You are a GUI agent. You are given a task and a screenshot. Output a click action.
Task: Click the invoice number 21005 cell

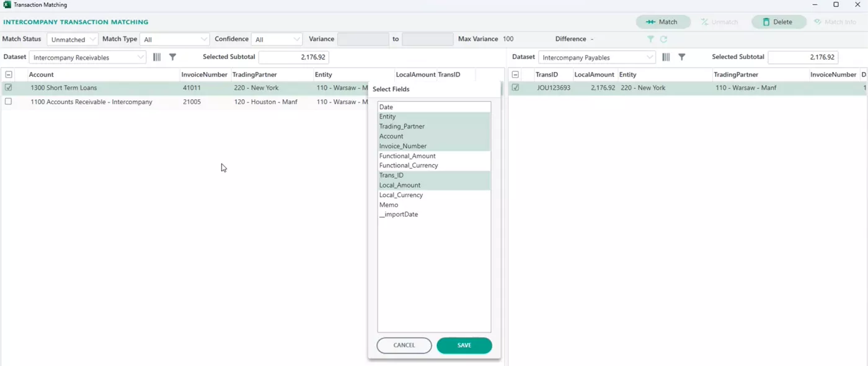[192, 102]
